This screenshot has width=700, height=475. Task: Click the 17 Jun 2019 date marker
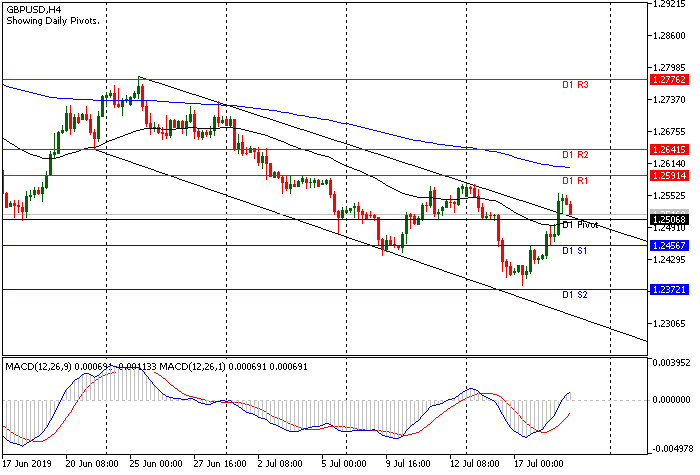pos(29,465)
